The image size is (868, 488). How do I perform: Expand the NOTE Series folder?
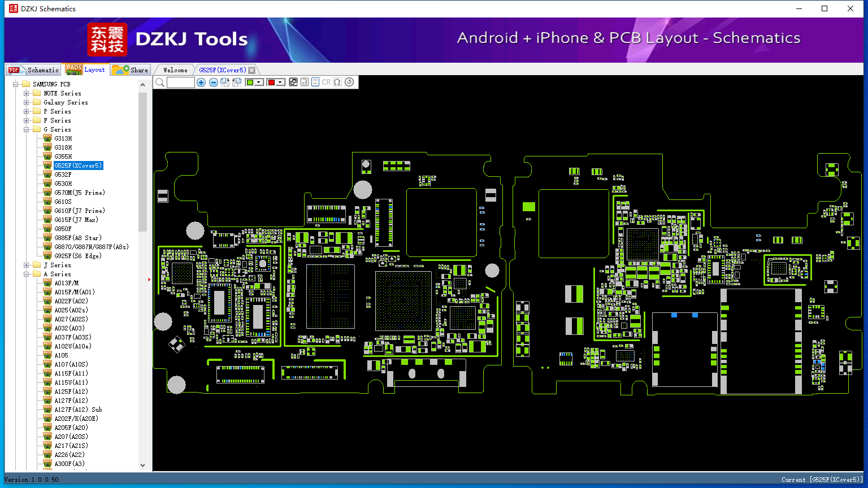point(27,93)
